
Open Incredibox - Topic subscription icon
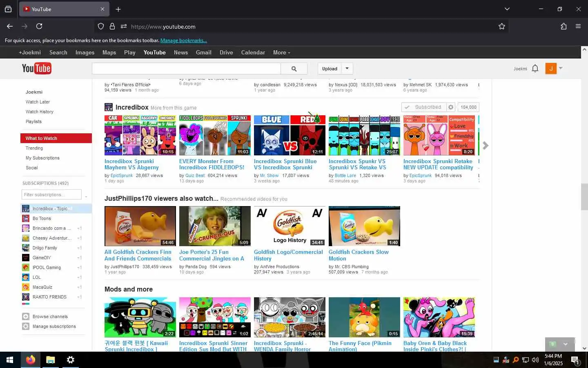point(26,209)
